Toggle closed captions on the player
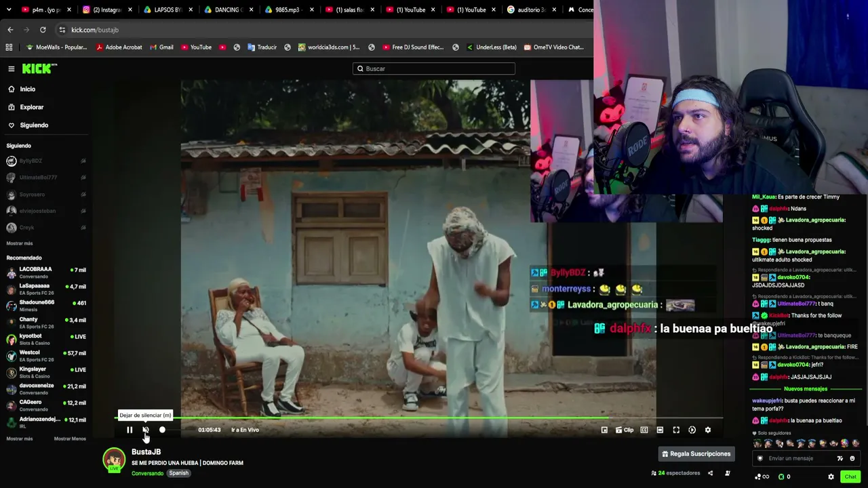 tap(644, 430)
